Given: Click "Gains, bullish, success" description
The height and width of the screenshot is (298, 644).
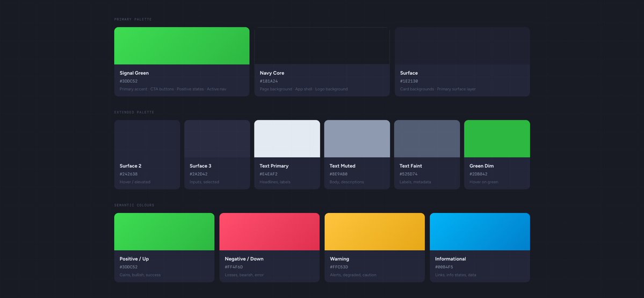Looking at the screenshot, I should (x=140, y=275).
